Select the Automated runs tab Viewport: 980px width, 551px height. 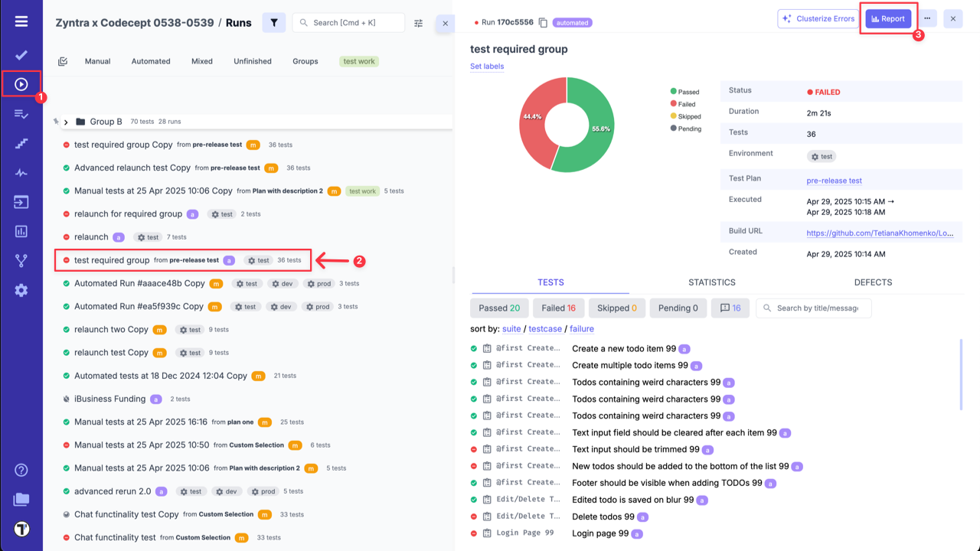point(150,60)
